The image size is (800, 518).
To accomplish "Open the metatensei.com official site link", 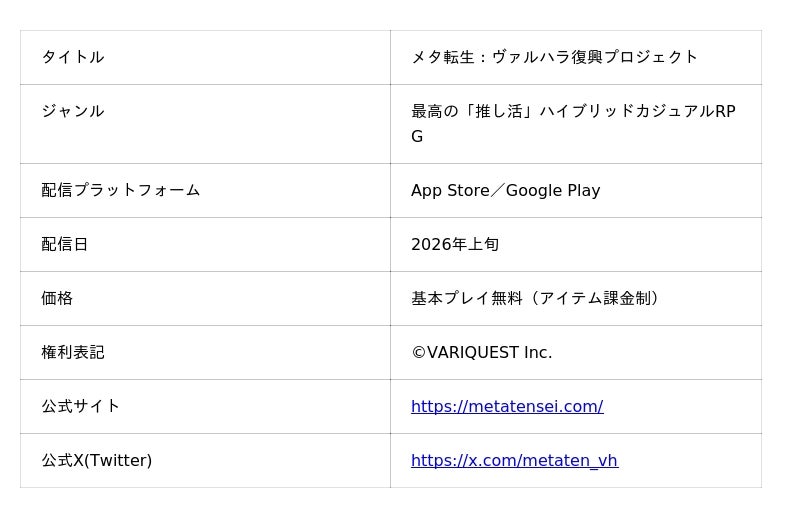I will coord(507,406).
